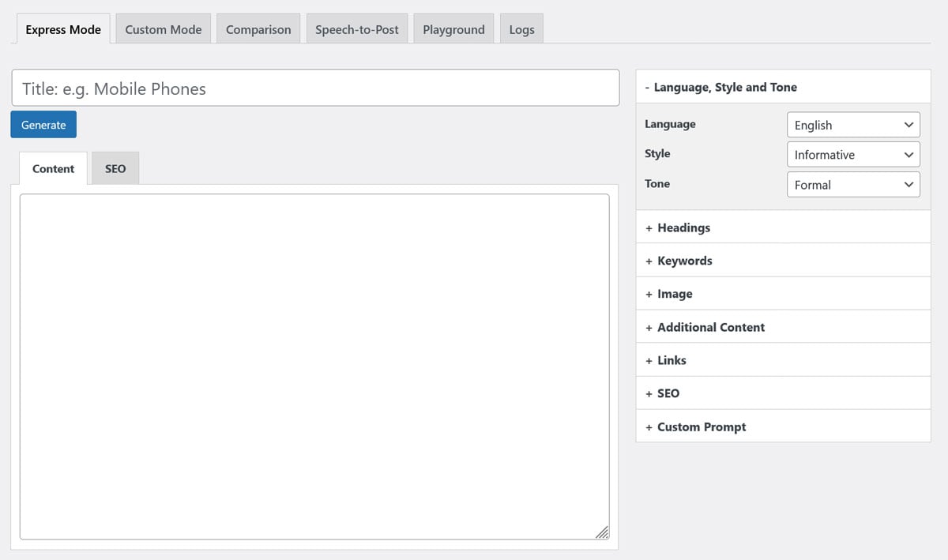Select the Speech-to-Post tab
The width and height of the screenshot is (948, 560).
point(356,29)
